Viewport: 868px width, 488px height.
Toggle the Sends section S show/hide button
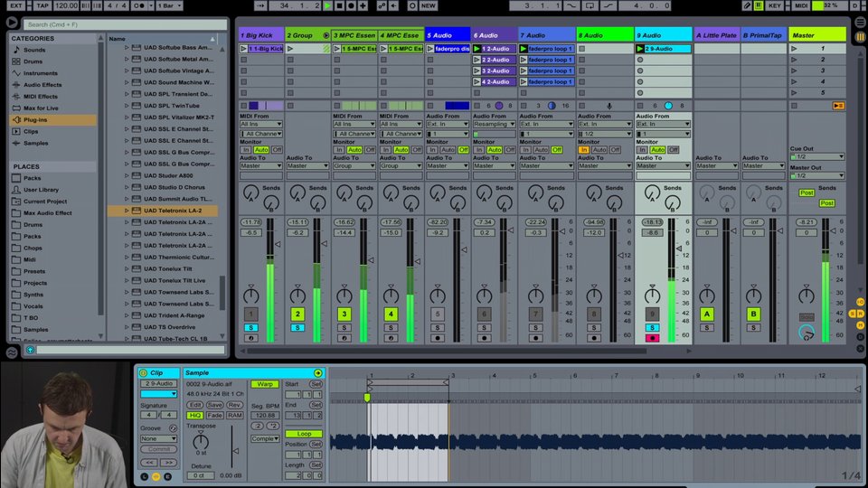[853, 314]
